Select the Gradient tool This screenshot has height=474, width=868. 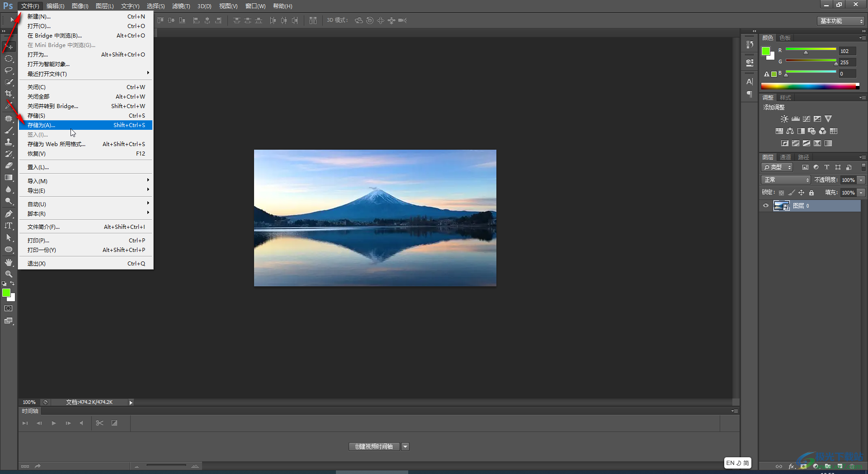coord(9,177)
